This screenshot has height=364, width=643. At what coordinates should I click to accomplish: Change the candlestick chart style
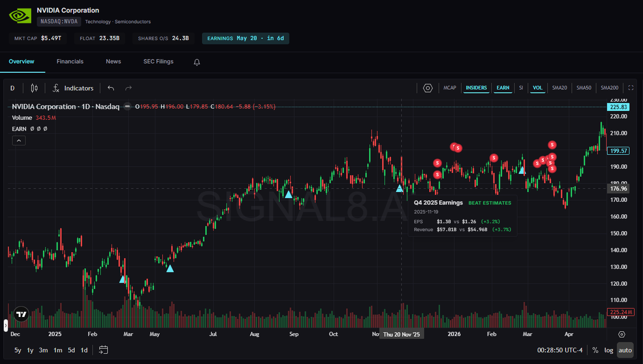click(x=34, y=88)
